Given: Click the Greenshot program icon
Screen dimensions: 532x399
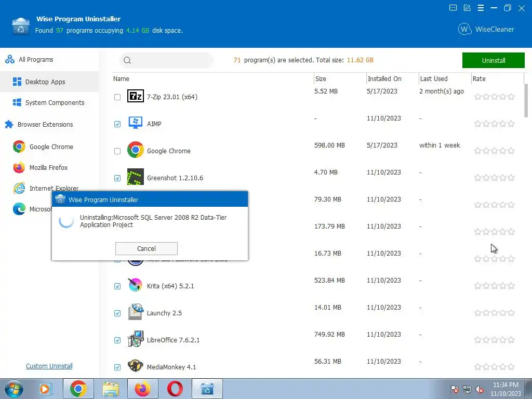Looking at the screenshot, I should [x=136, y=177].
